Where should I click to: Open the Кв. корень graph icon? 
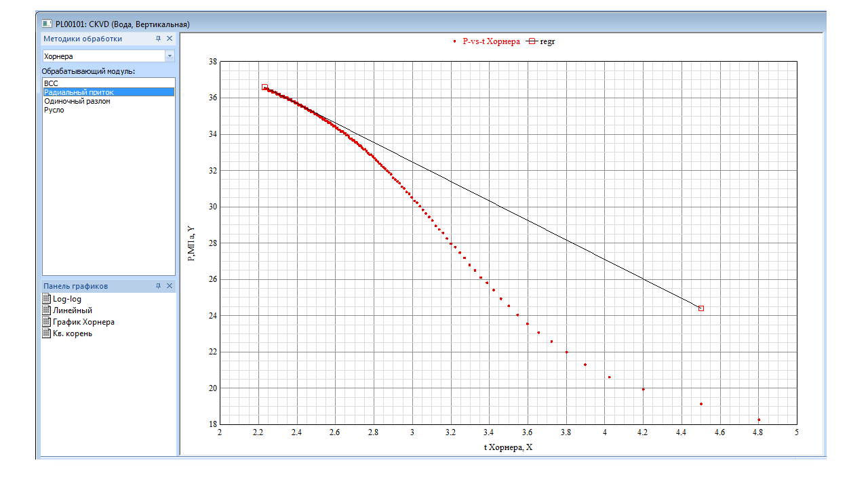[x=46, y=333]
